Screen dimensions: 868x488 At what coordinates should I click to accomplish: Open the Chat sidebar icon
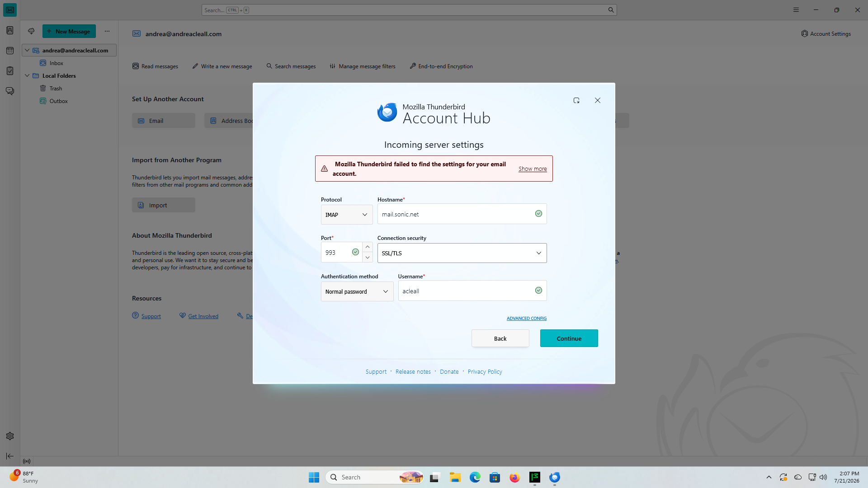click(x=10, y=91)
